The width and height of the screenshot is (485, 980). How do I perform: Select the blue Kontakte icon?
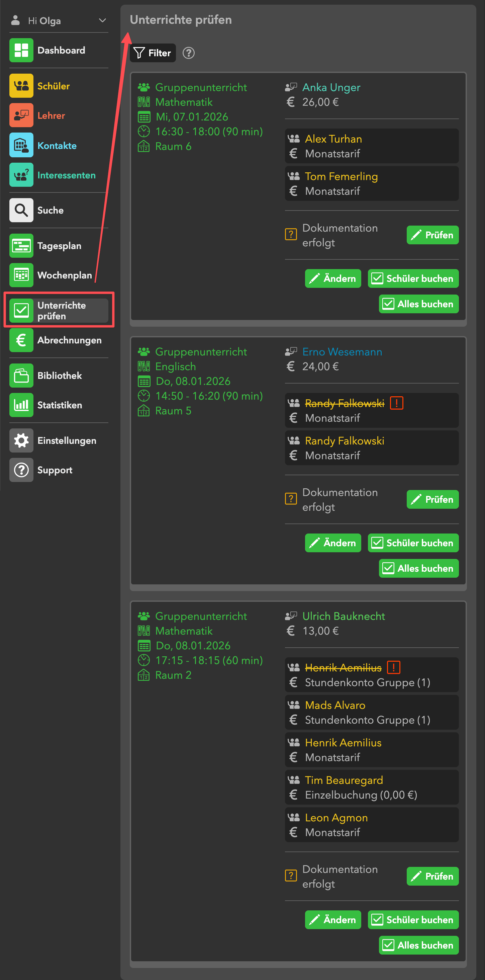click(x=21, y=145)
